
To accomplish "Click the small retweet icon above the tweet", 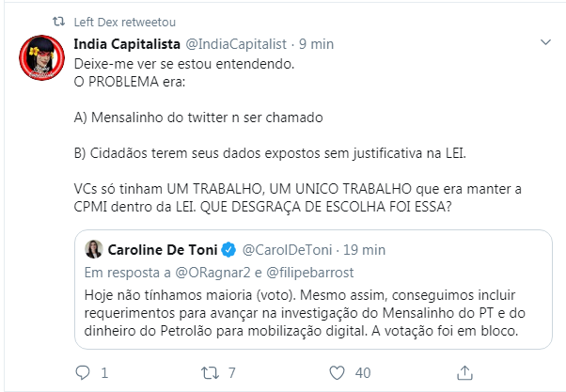I will pyautogui.click(x=58, y=22).
